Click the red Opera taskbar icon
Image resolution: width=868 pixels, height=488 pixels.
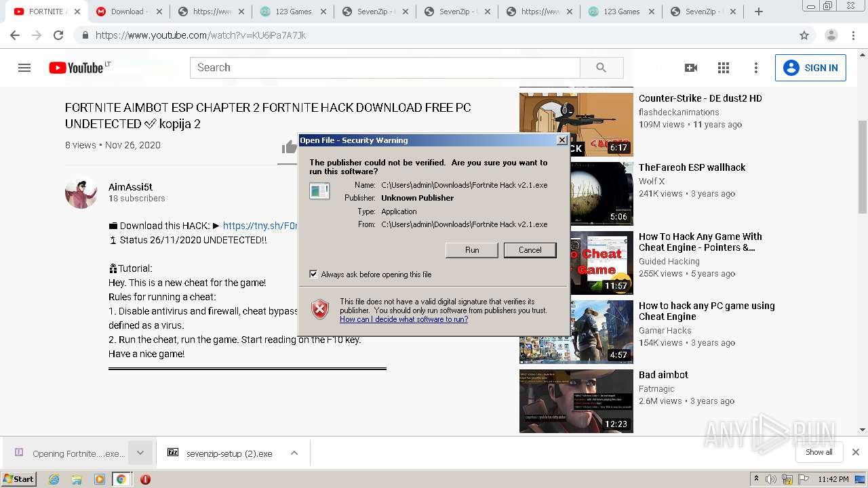(x=145, y=479)
